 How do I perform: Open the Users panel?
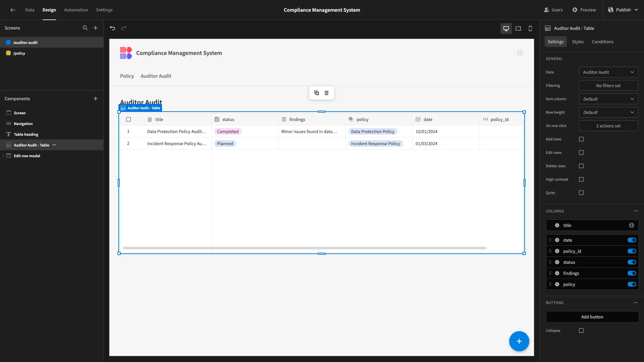coord(553,10)
